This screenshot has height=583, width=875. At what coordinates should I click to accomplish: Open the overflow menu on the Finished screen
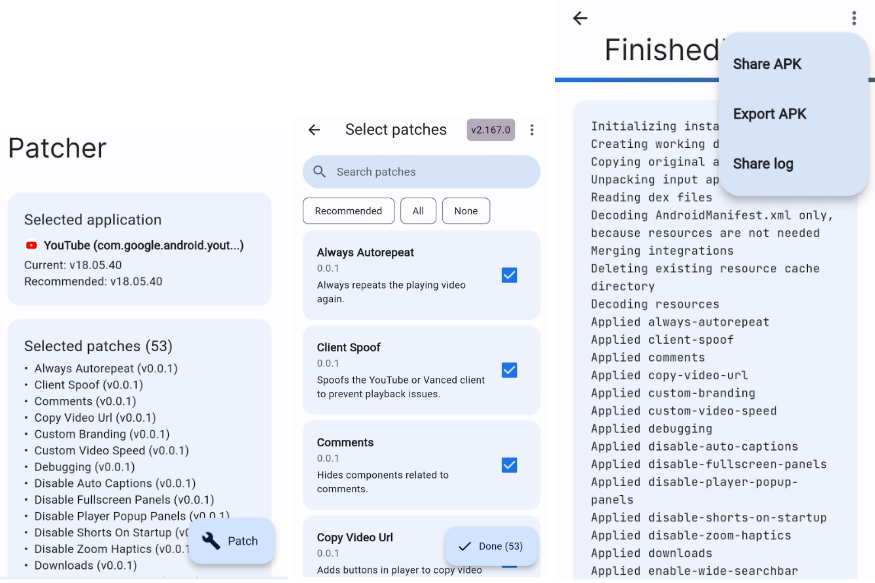click(854, 18)
